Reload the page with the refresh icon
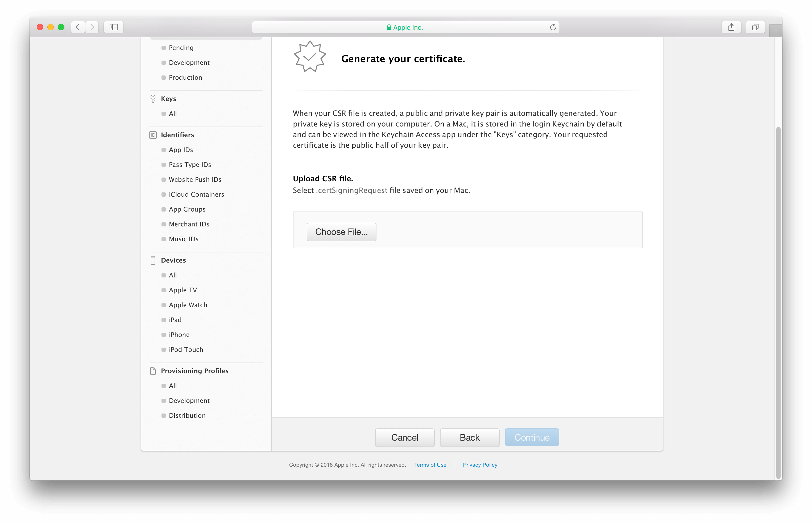Image resolution: width=812 pixels, height=523 pixels. (x=553, y=27)
